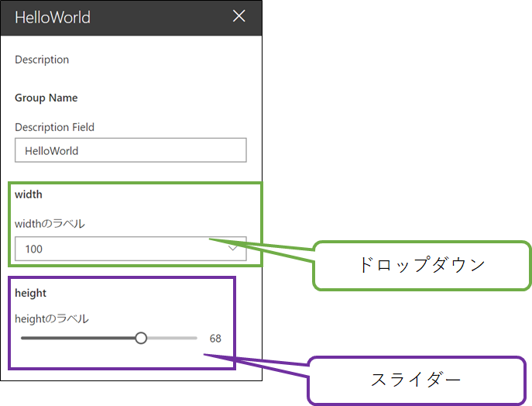Image resolution: width=532 pixels, height=406 pixels.
Task: Click the Description text at top
Action: [42, 60]
